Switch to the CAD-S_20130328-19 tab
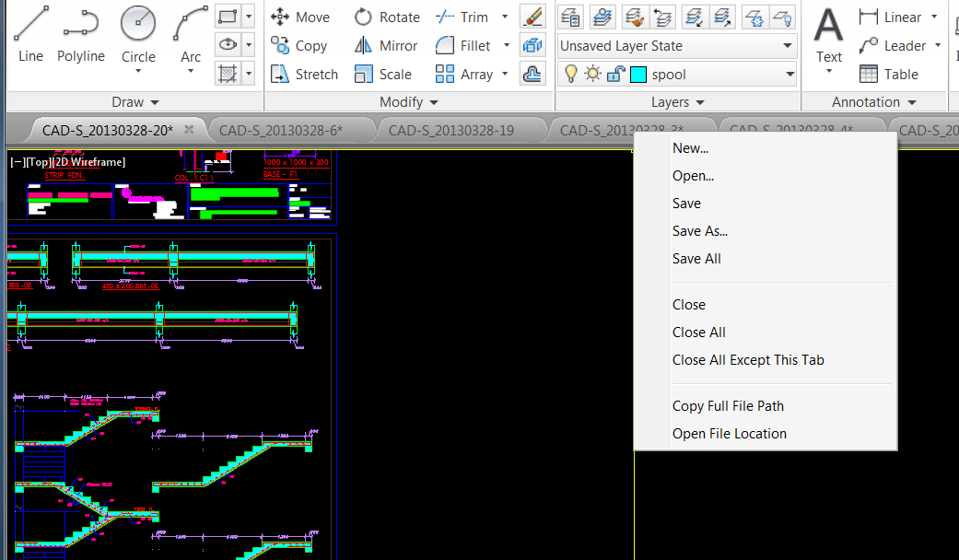The height and width of the screenshot is (560, 959). point(451,130)
